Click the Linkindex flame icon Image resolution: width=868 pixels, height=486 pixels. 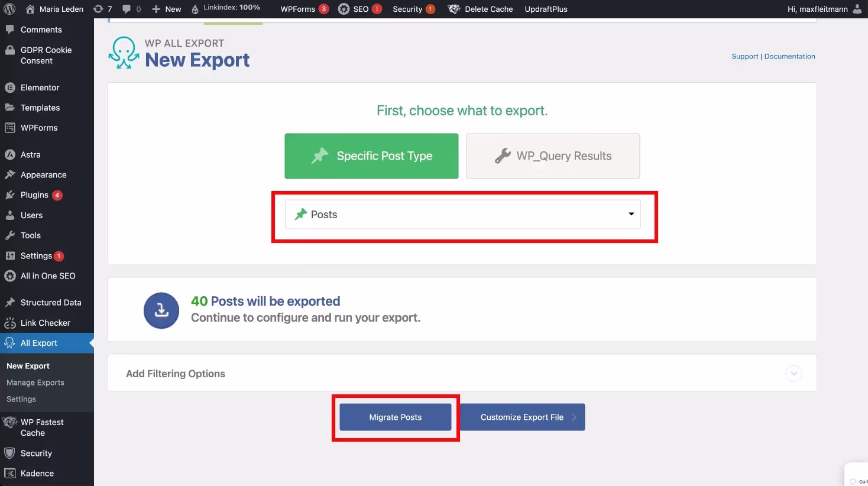(195, 9)
